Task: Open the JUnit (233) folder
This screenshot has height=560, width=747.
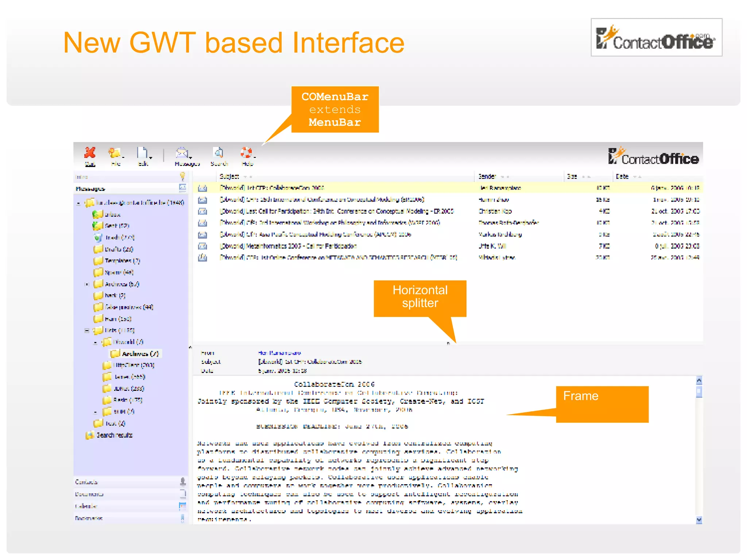Action: tap(123, 388)
